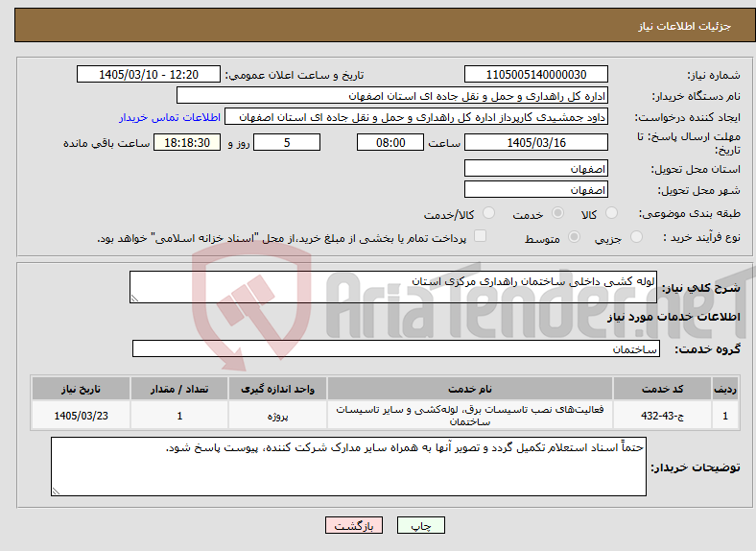Click the گروه خدمت field ساختمان

point(396,348)
